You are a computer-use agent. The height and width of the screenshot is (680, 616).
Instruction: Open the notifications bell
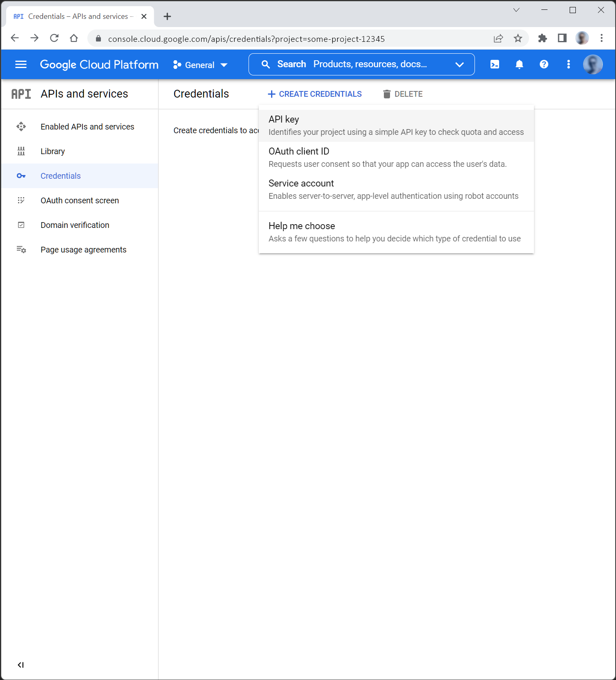519,64
